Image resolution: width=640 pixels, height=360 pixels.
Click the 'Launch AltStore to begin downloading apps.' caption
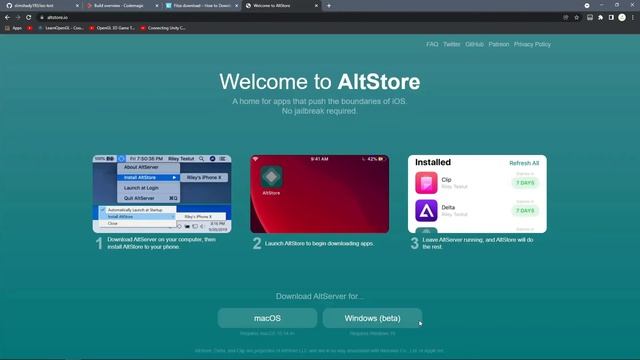(319, 243)
